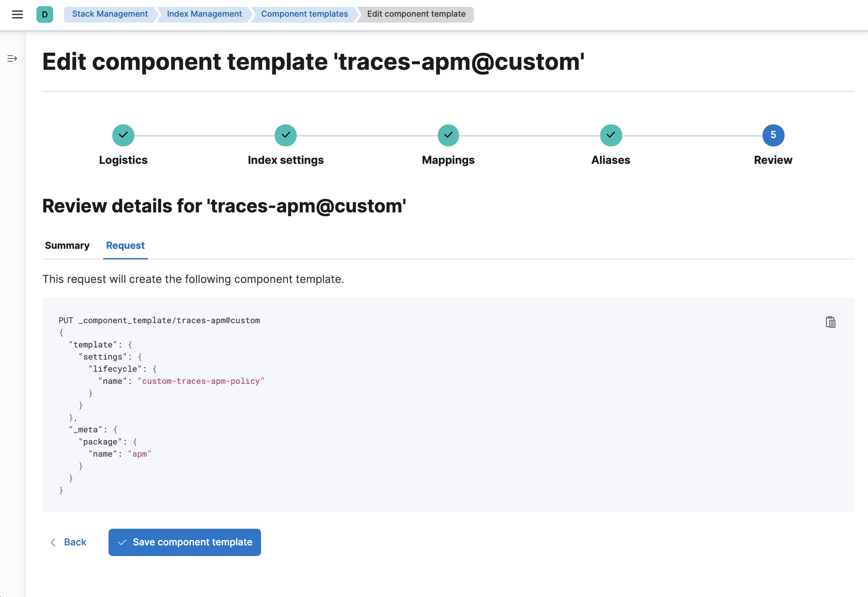Switch to the Summary tab
The image size is (868, 597).
coord(67,245)
